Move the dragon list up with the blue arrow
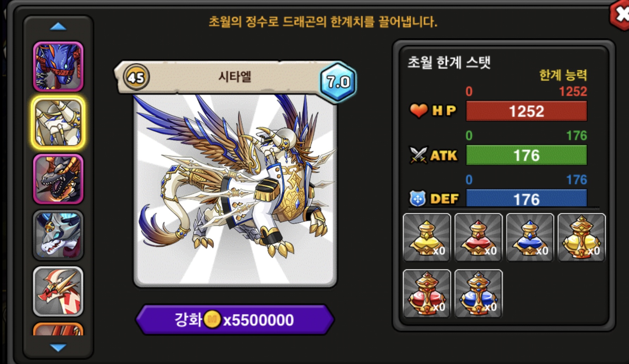Viewport: 629px width, 364px height. 58,26
